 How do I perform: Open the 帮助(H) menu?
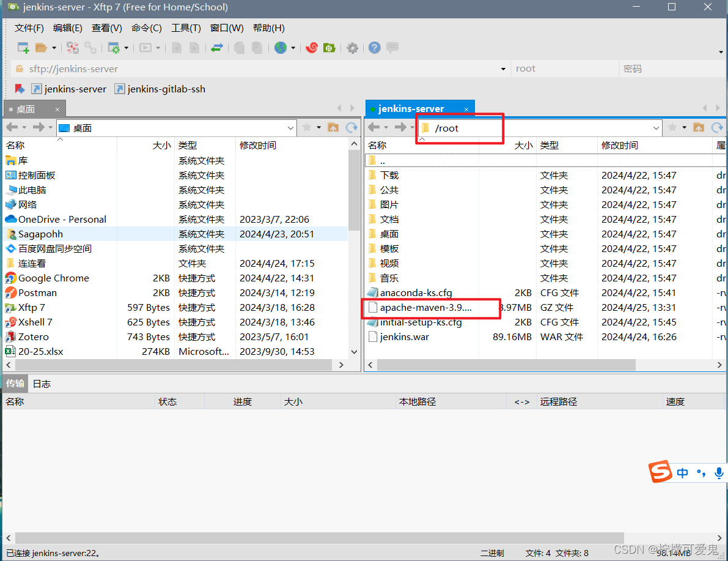[x=269, y=28]
